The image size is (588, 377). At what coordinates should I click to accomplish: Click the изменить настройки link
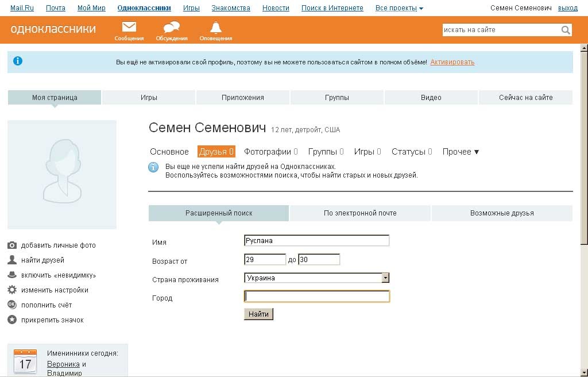click(x=55, y=290)
